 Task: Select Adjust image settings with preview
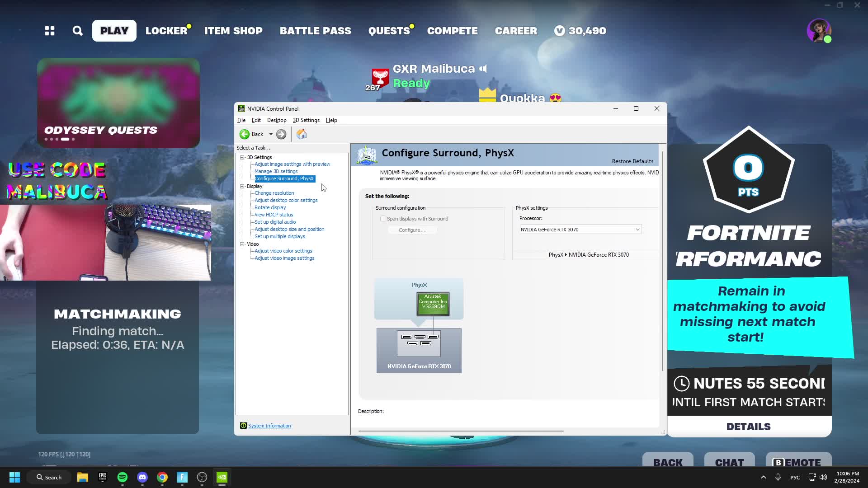tap(292, 164)
